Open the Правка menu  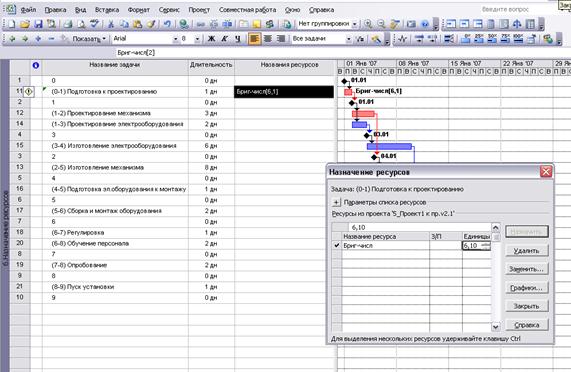tap(55, 10)
